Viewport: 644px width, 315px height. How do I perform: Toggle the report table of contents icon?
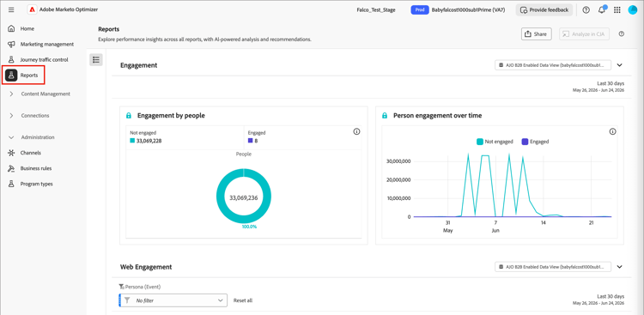[96, 60]
